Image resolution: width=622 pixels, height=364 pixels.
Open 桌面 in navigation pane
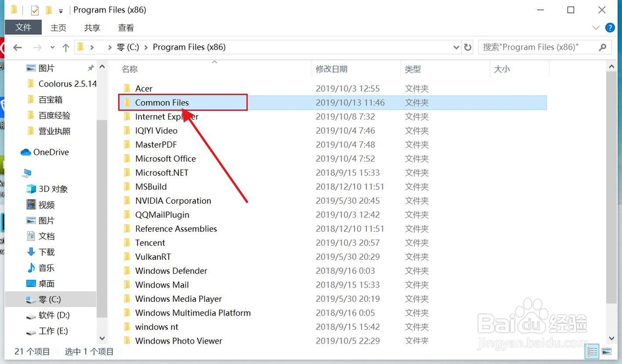[x=47, y=284]
